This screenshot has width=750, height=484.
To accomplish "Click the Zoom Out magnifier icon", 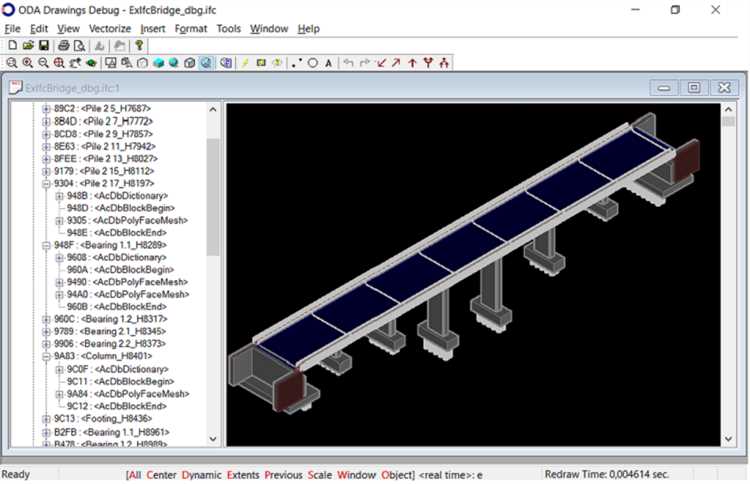I will (x=44, y=63).
